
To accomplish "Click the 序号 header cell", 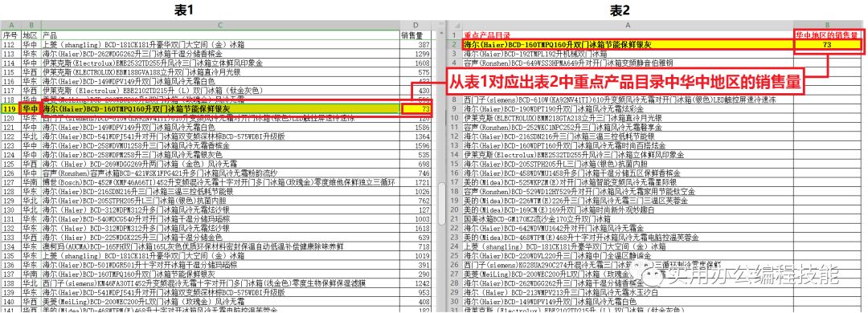I will 11,35.
